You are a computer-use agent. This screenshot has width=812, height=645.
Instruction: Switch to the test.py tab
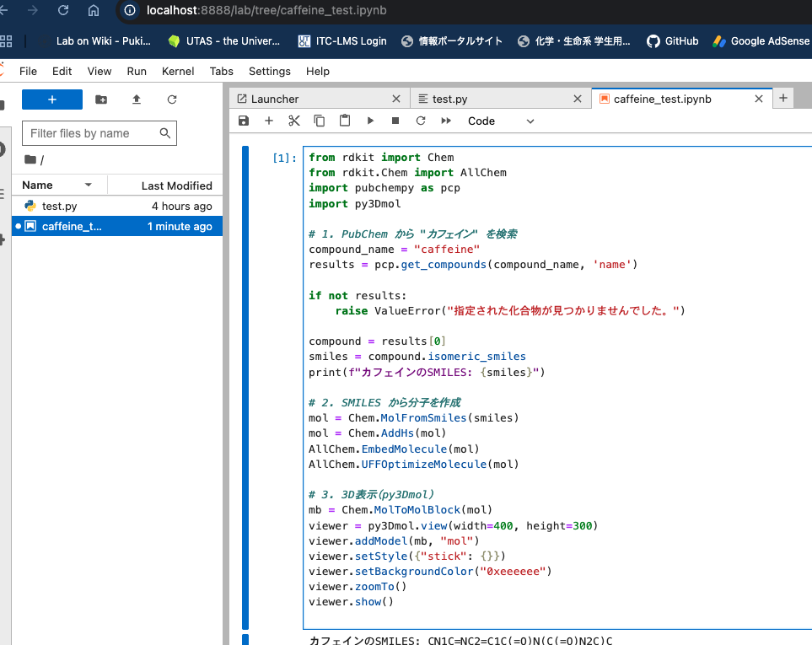450,99
